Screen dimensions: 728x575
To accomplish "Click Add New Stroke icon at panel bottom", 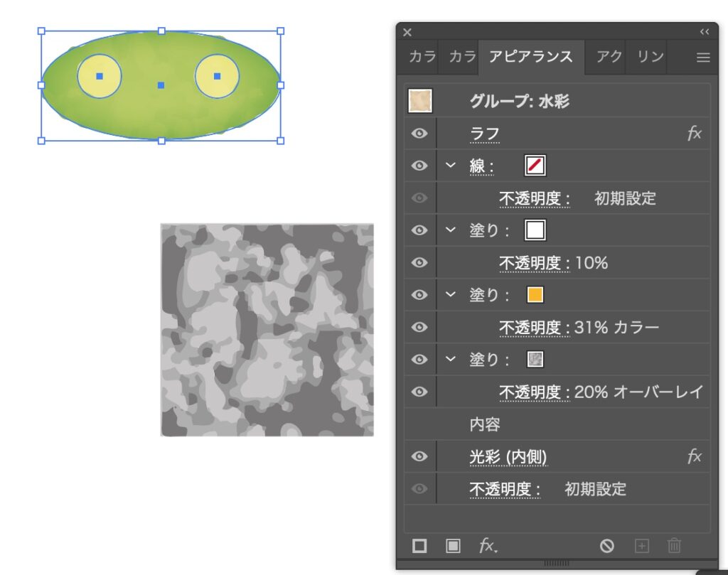I will pos(419,546).
